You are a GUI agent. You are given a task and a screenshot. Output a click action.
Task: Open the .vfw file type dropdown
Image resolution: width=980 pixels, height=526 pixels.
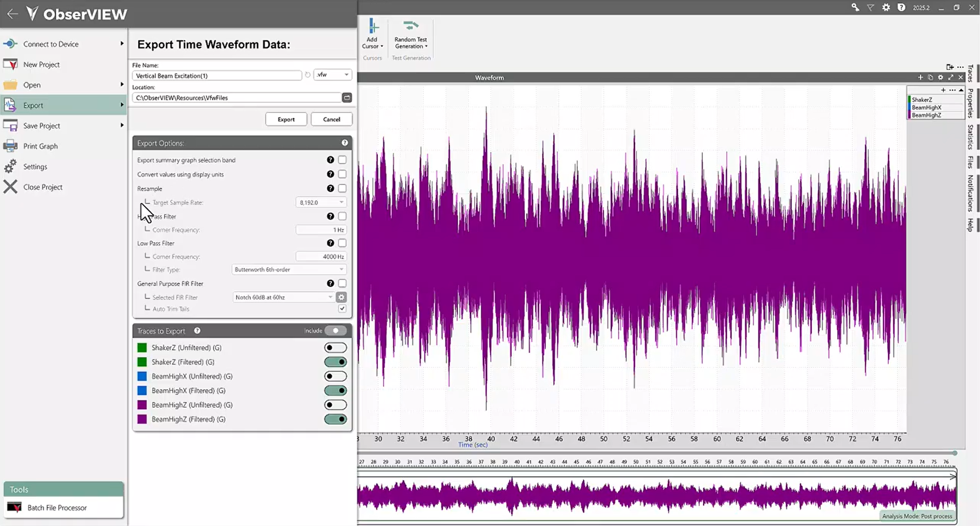pyautogui.click(x=333, y=75)
